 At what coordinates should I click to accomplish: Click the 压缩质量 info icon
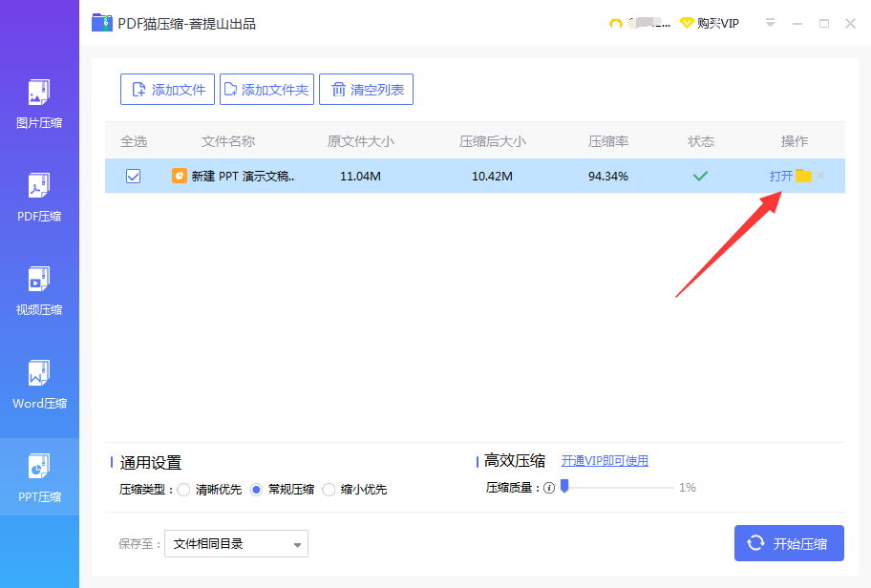point(549,488)
